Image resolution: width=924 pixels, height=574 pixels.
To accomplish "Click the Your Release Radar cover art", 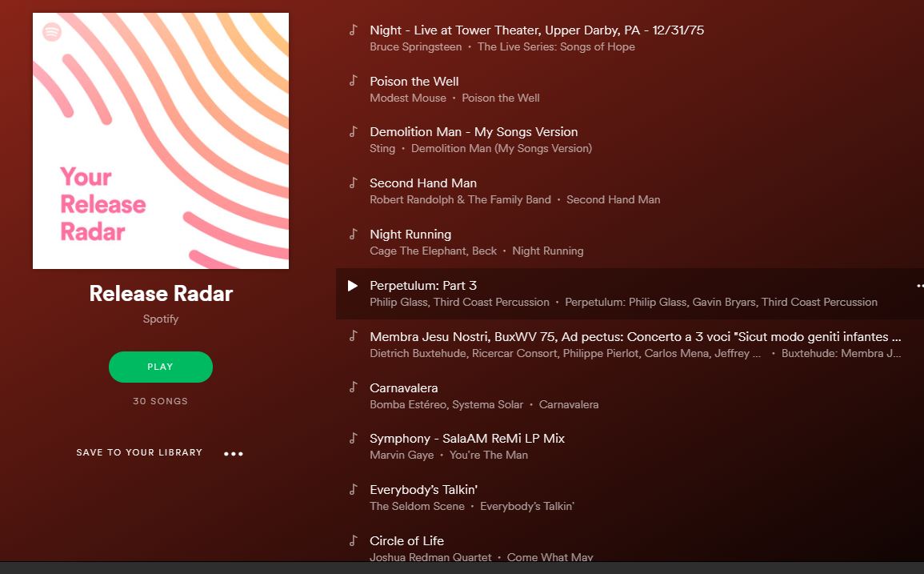I will pos(161,141).
